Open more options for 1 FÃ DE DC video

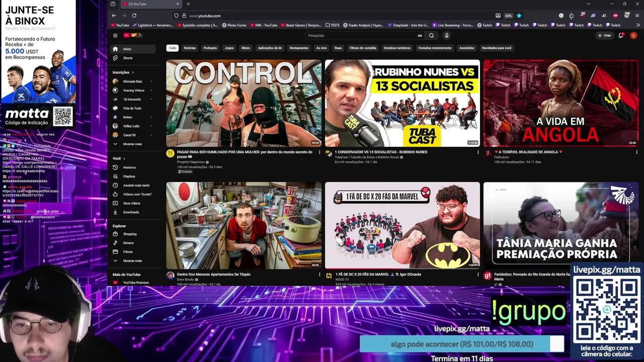click(x=478, y=275)
